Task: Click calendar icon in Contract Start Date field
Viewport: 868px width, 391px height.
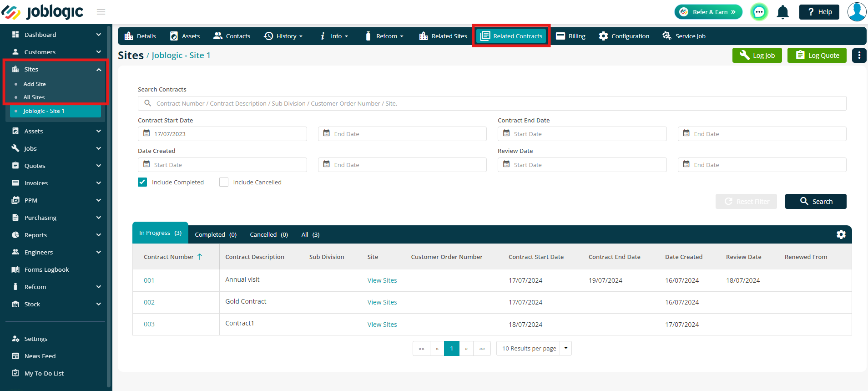Action: pyautogui.click(x=146, y=133)
